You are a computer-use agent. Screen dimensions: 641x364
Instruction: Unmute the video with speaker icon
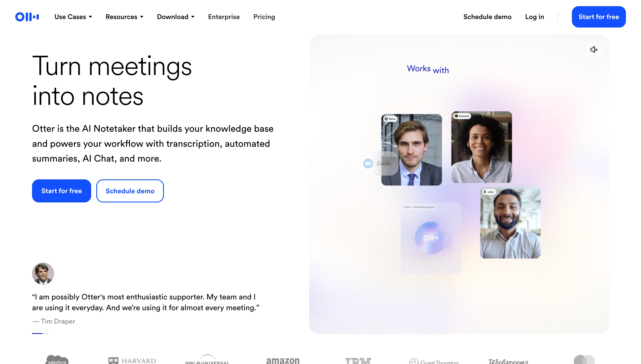coord(594,50)
